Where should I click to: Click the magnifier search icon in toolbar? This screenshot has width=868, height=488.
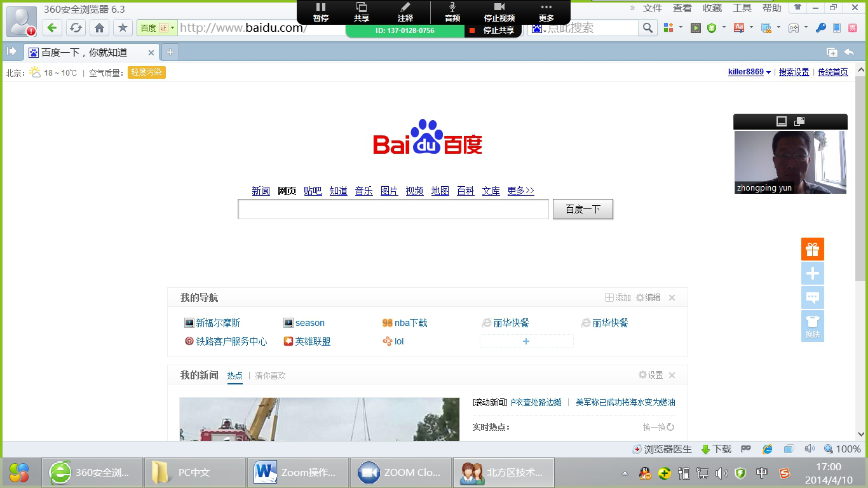(648, 27)
